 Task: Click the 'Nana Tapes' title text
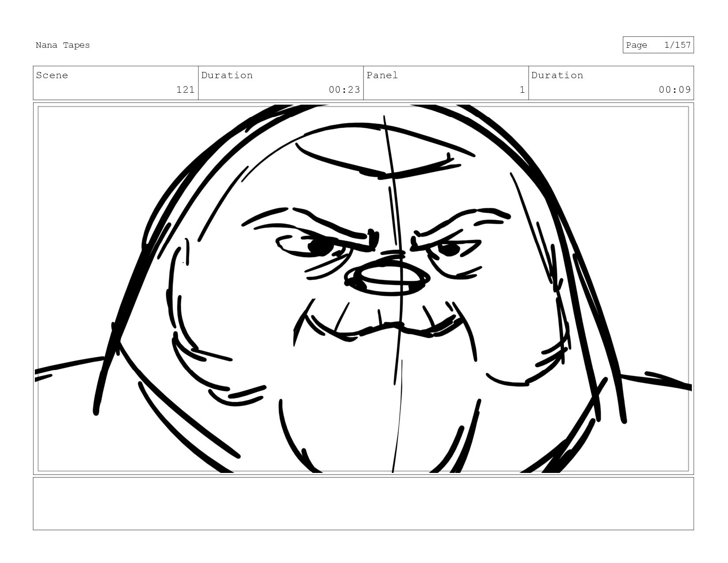[x=63, y=45]
